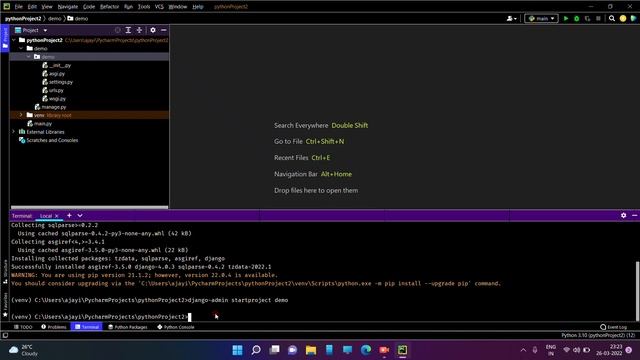This screenshot has width=640, height=360.
Task: Open the Refactor menu
Action: tap(109, 7)
